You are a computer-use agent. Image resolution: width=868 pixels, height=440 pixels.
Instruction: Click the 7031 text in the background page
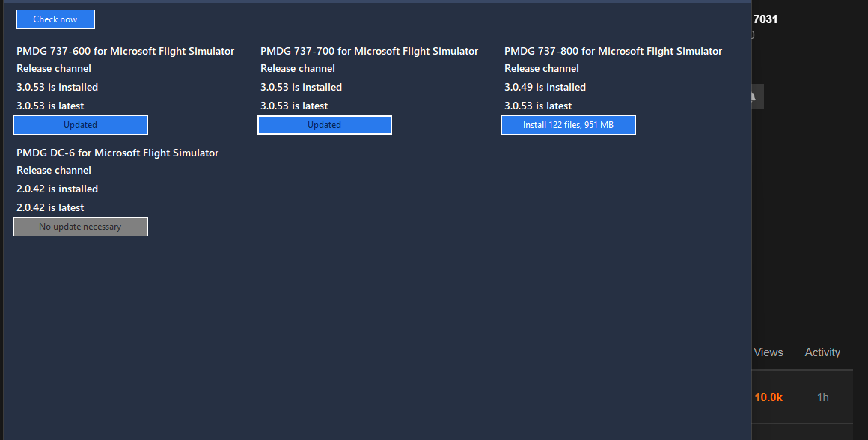(765, 19)
